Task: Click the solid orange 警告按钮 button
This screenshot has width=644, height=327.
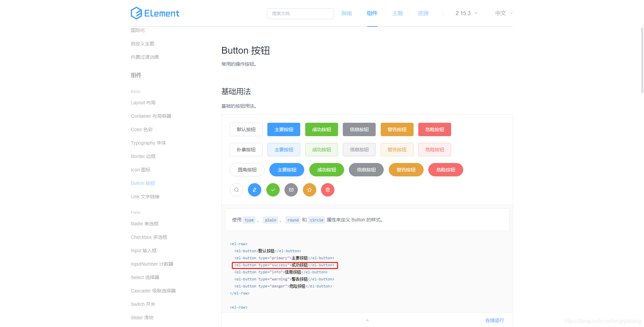Action: (x=397, y=129)
